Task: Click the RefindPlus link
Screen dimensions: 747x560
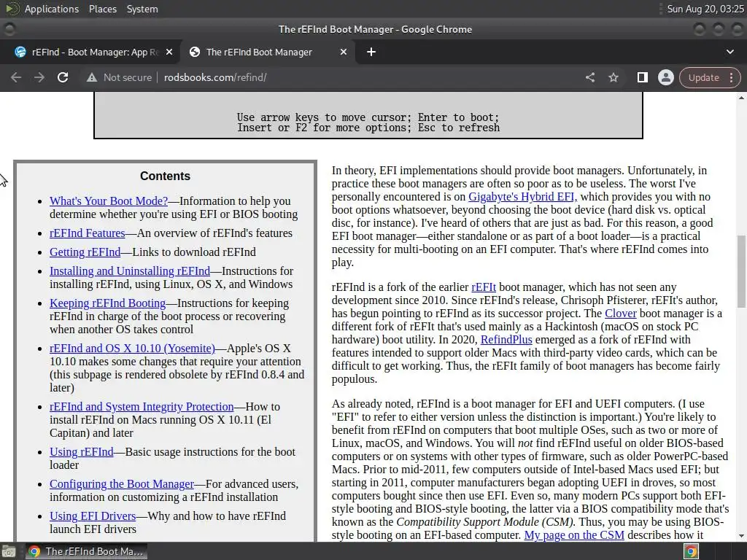Action: 506,340
